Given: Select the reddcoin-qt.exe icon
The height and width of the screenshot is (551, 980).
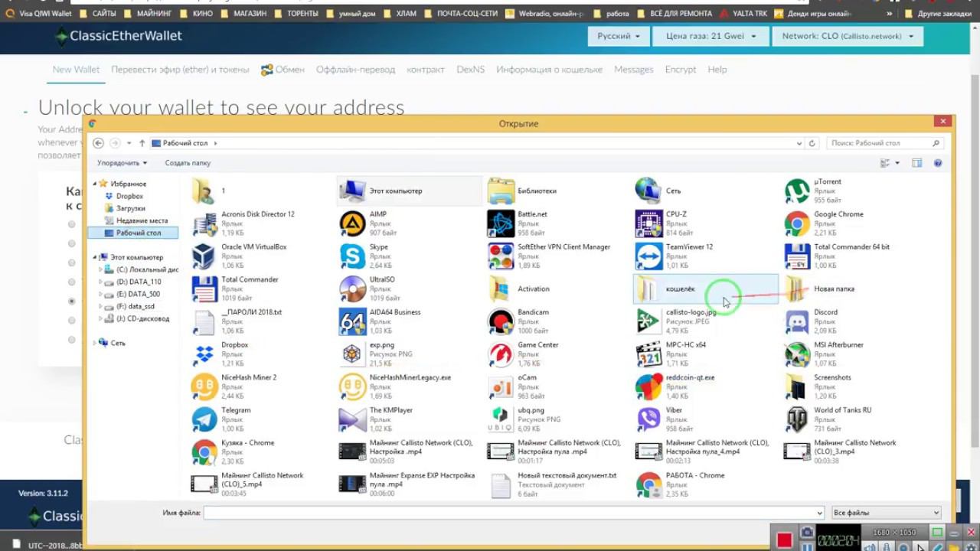Looking at the screenshot, I should [x=648, y=386].
